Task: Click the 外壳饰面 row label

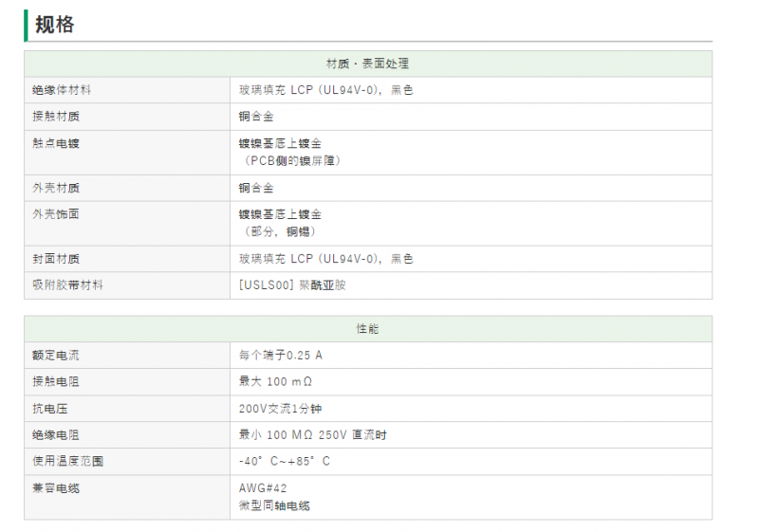Action: click(56, 214)
